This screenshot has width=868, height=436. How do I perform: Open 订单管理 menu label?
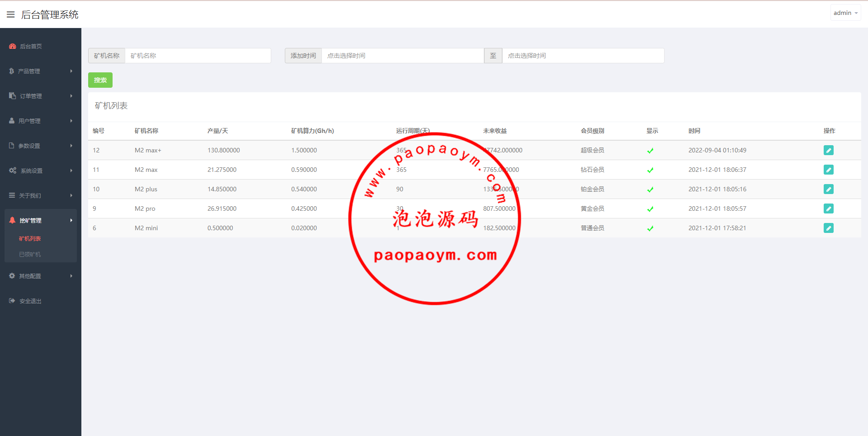(x=31, y=96)
